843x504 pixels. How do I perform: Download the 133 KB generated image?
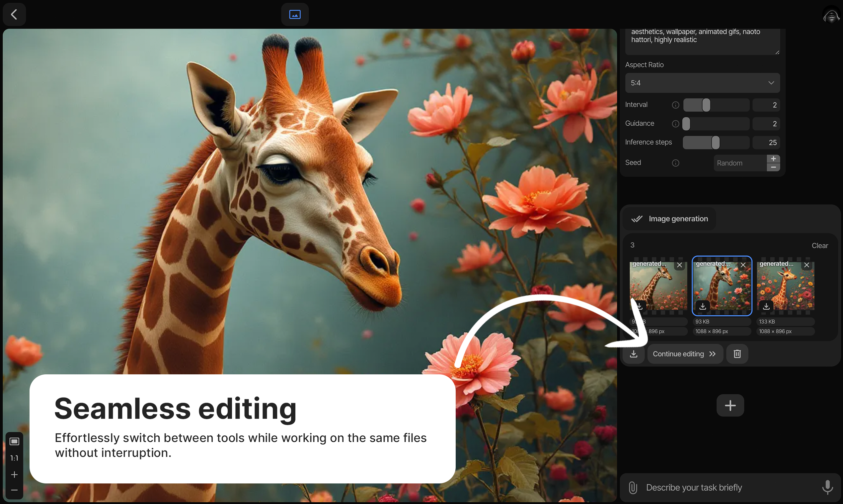(766, 306)
